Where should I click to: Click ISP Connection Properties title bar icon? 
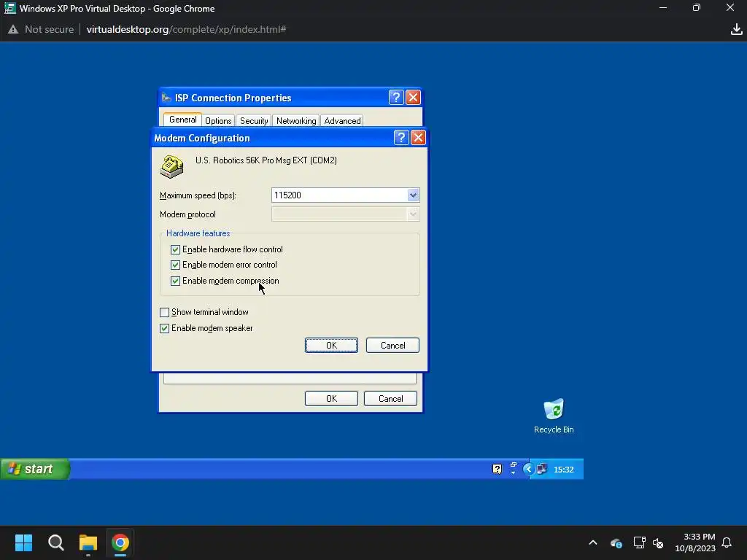tap(166, 98)
